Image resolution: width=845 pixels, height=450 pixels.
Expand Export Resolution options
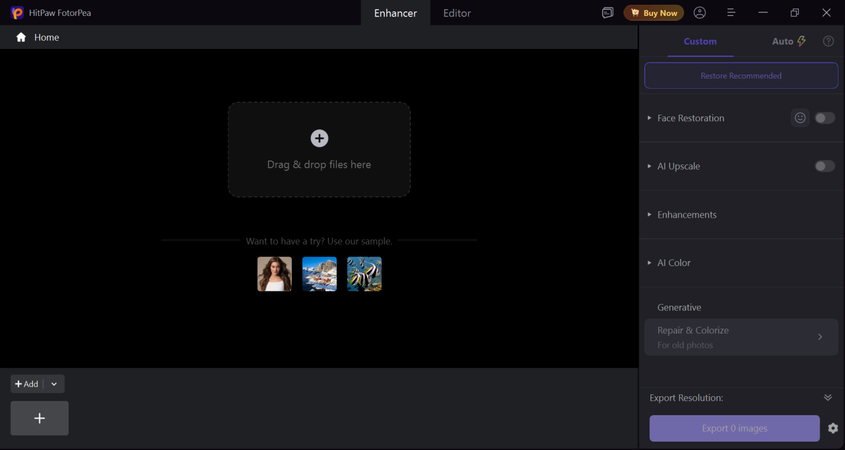pyautogui.click(x=828, y=398)
